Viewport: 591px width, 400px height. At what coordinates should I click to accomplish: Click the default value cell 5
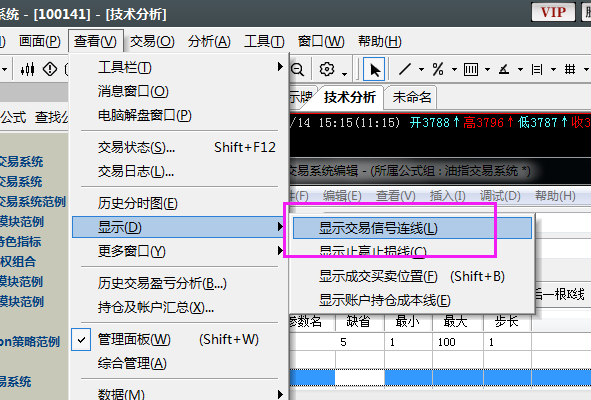pos(359,342)
